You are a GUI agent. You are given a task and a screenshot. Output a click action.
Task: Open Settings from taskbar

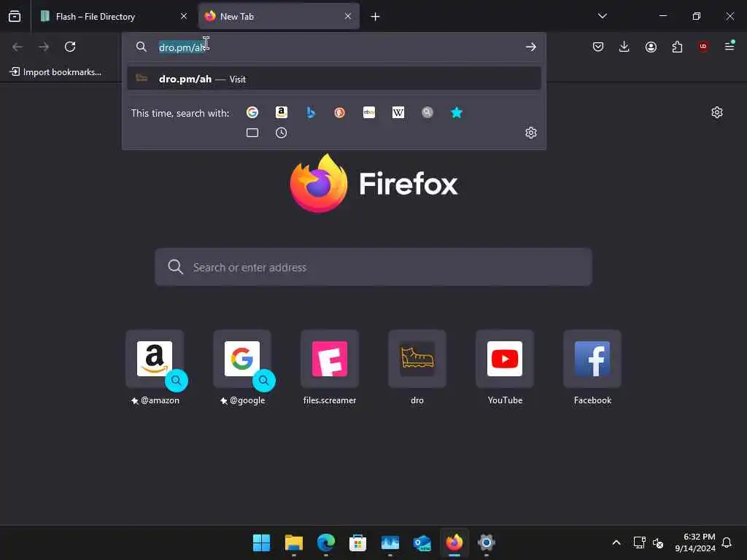pos(487,542)
